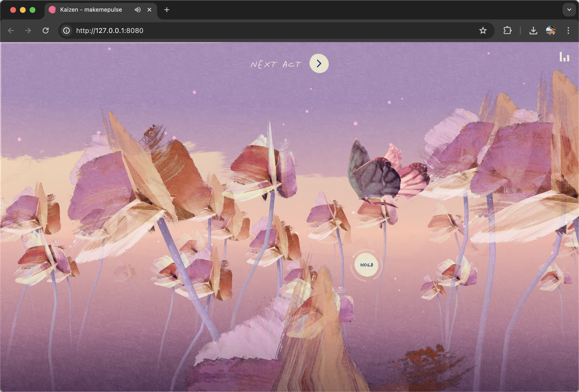579x392 pixels.
Task: Open a new browser tab
Action: (167, 10)
